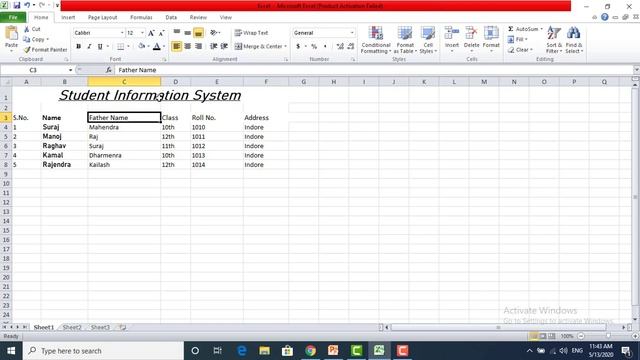This screenshot has width=640, height=360.
Task: Click Merge & Center icon
Action: (x=238, y=46)
